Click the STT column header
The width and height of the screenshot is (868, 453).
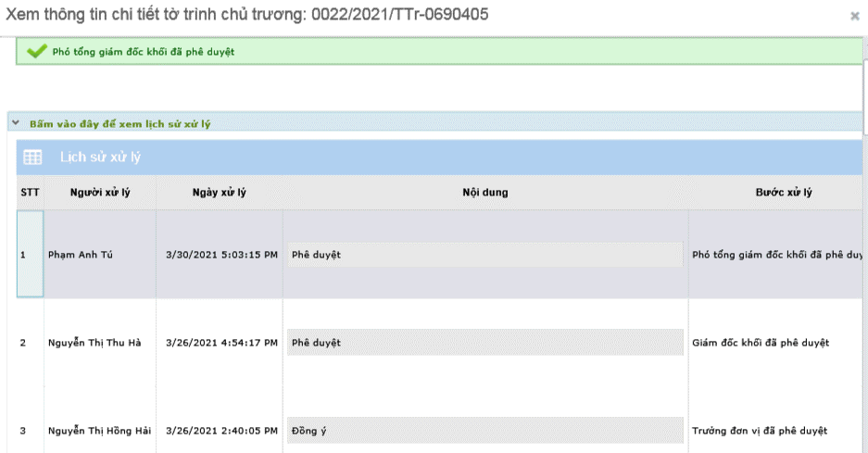(30, 192)
